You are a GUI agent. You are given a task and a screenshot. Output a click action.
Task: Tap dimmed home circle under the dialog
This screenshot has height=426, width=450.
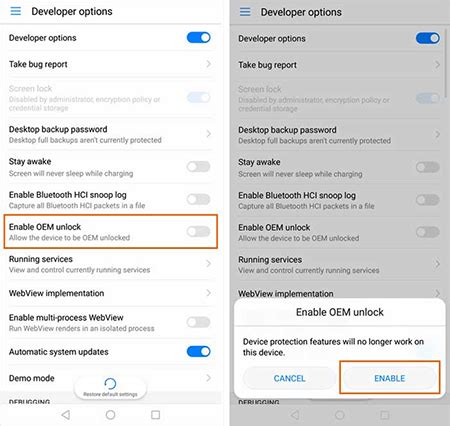(340, 415)
